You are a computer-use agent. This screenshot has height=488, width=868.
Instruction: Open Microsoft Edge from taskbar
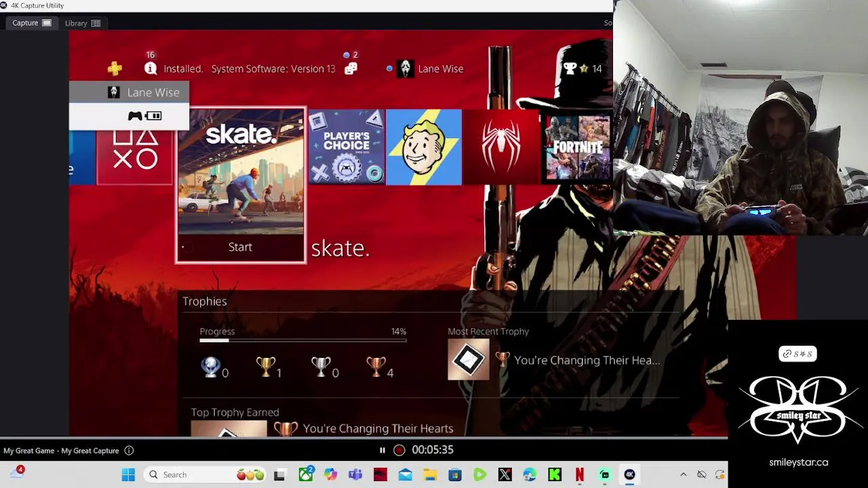[530, 474]
